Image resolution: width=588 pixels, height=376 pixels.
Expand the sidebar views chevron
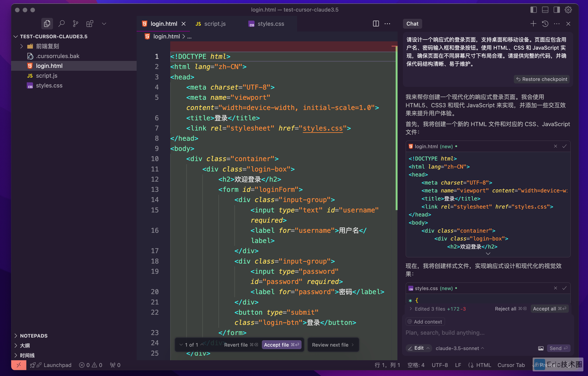coord(104,24)
